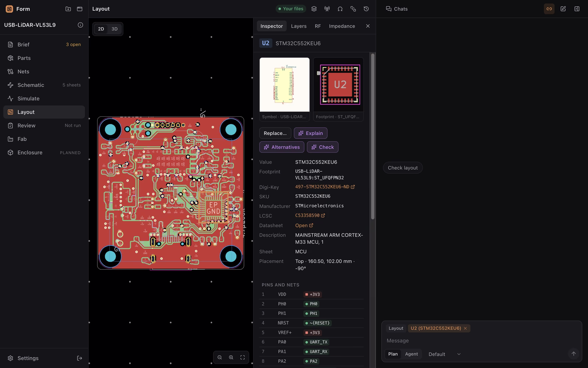The image size is (588, 368).
Task: Open the Impedance tab
Action: [342, 26]
